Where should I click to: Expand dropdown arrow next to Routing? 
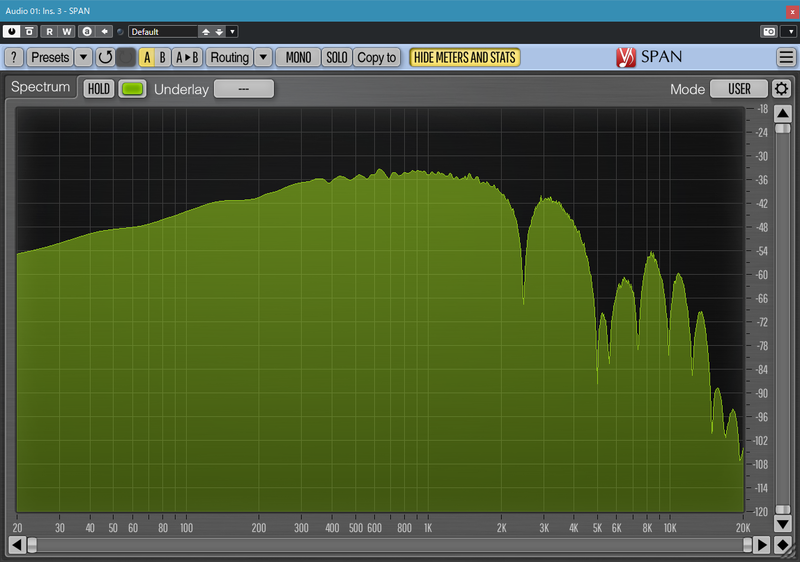coord(263,57)
